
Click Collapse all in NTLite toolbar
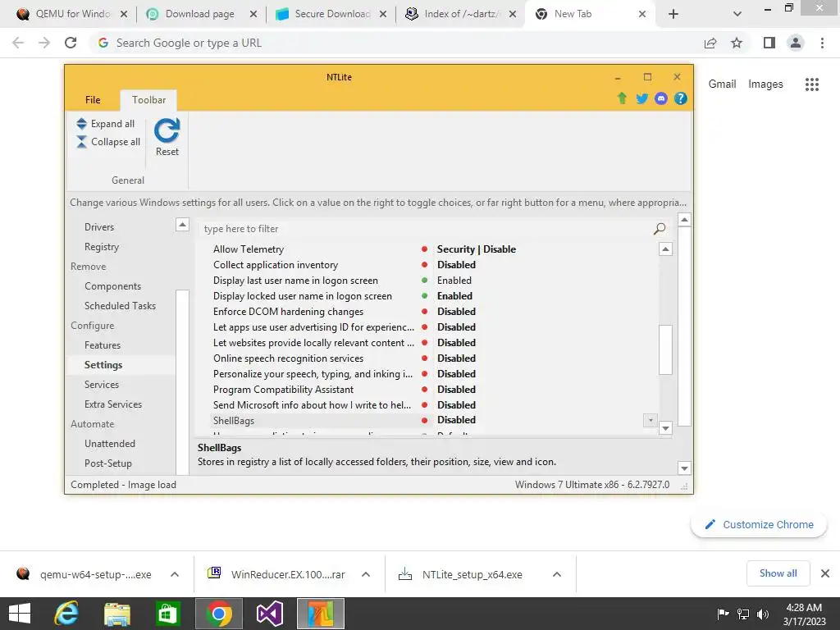(108, 142)
